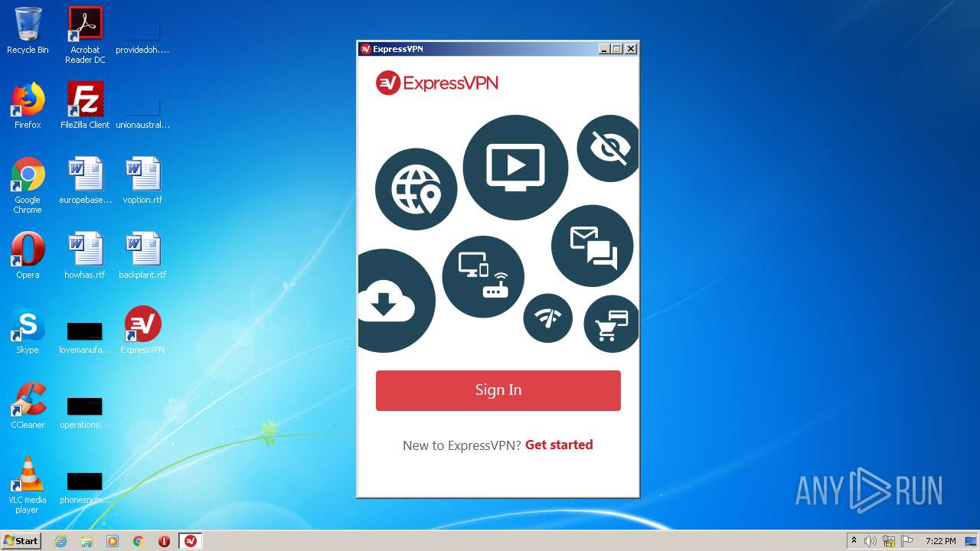The image size is (980, 551).
Task: Click the crossed-out eye privacy icon
Action: tap(608, 148)
